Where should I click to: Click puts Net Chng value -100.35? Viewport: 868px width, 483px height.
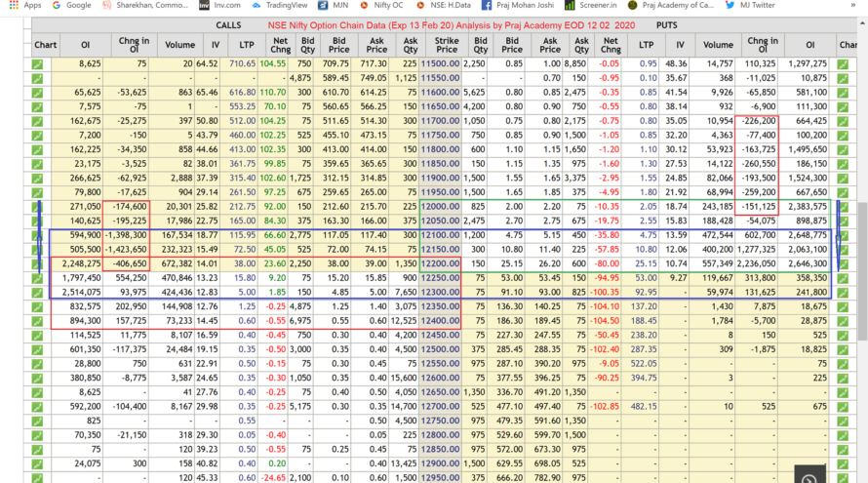[x=604, y=293]
